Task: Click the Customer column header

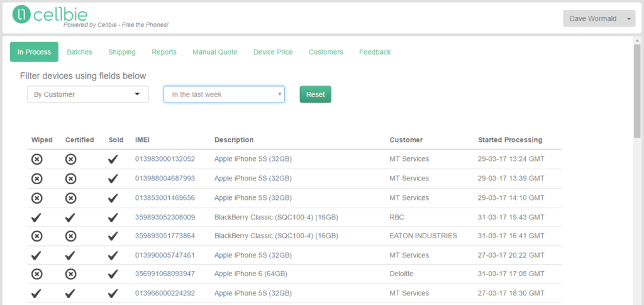Action: point(406,140)
